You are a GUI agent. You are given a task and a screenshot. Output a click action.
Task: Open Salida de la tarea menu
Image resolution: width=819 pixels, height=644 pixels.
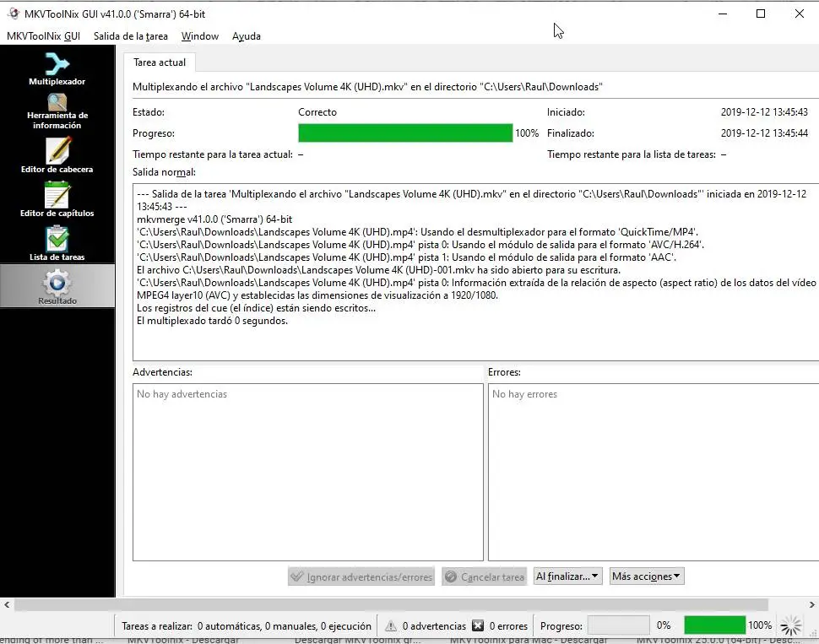(x=131, y=36)
